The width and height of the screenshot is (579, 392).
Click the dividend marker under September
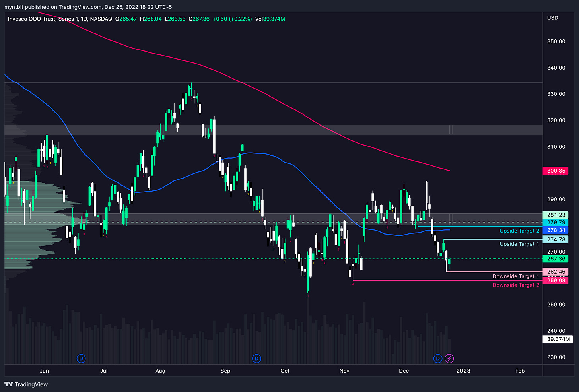[256, 359]
